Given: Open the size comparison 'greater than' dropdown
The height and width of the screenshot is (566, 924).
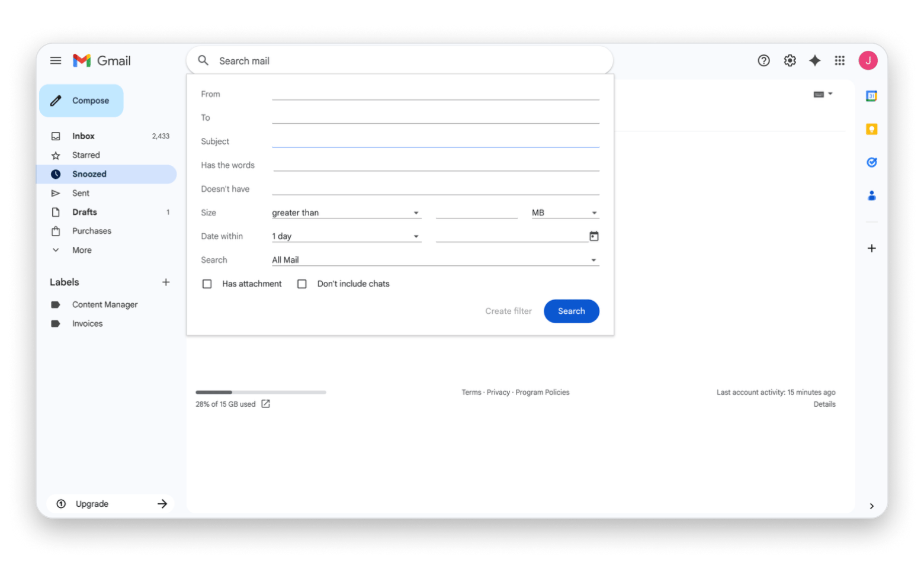Looking at the screenshot, I should (x=346, y=213).
